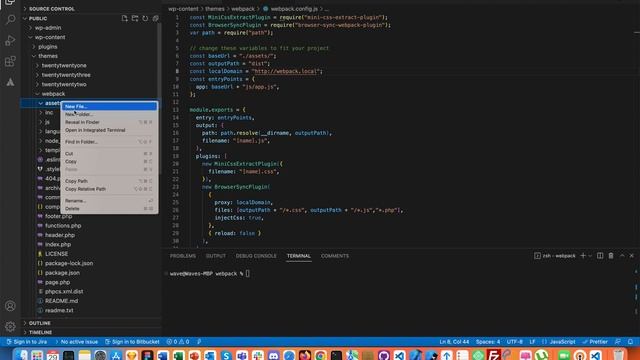Screen dimensions: 640x360
Task: Expand the twentytwentyone folder
Action: pyautogui.click(x=64, y=65)
